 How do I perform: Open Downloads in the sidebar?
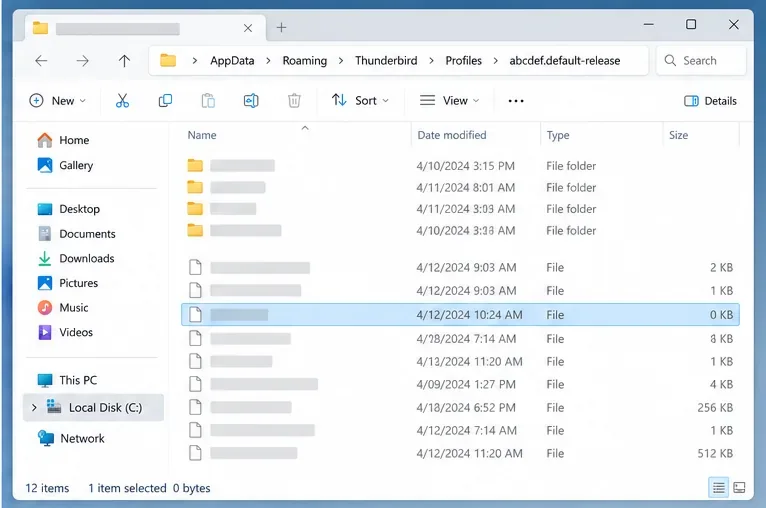click(76, 258)
